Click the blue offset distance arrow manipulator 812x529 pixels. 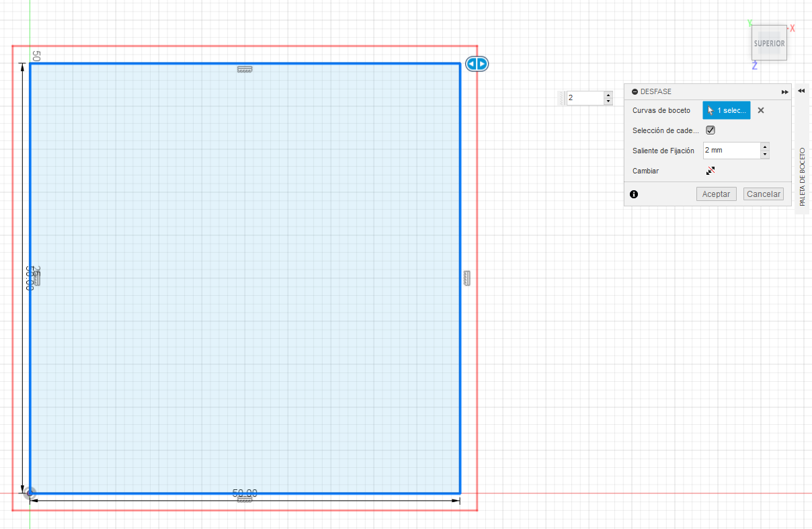click(x=477, y=64)
